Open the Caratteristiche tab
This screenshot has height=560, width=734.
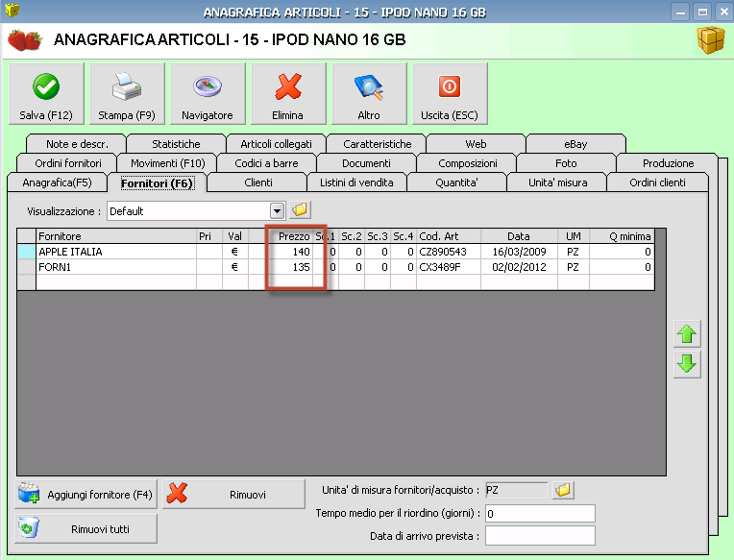click(378, 144)
